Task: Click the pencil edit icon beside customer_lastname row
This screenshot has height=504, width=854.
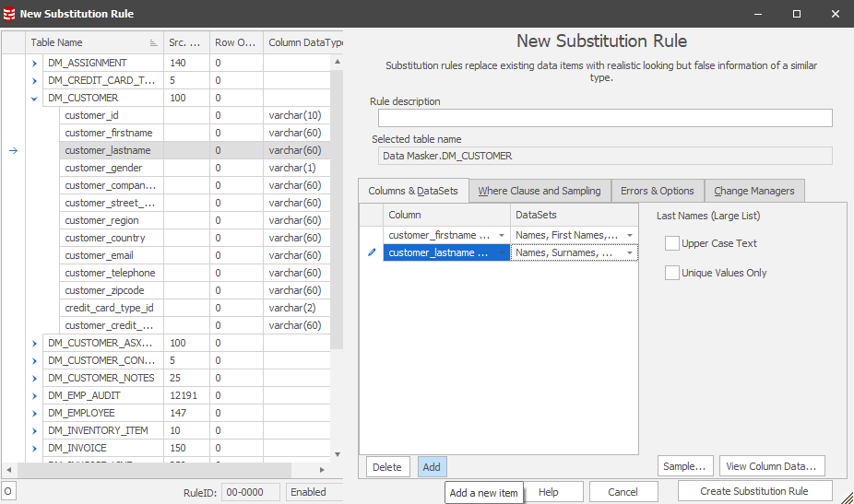Action: click(372, 252)
